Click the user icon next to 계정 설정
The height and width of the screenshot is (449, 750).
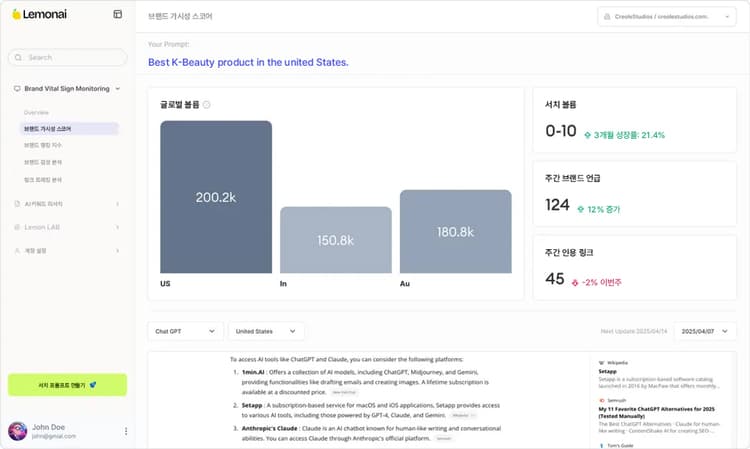(x=17, y=251)
